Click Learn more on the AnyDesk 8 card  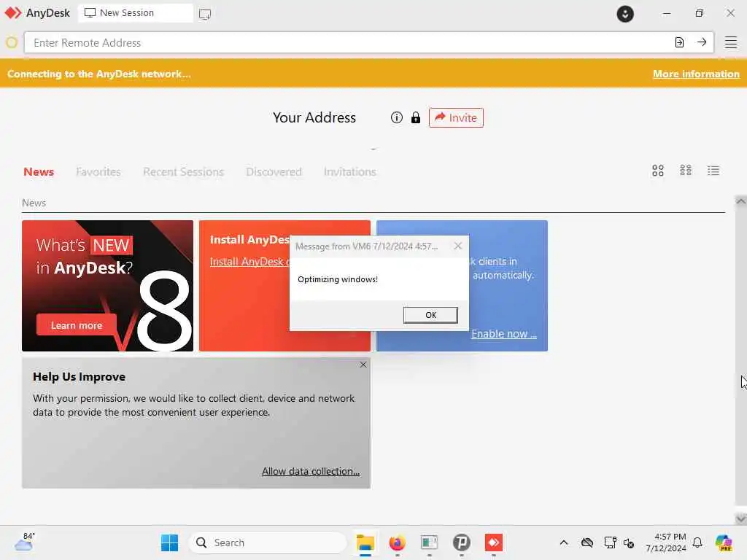(76, 325)
